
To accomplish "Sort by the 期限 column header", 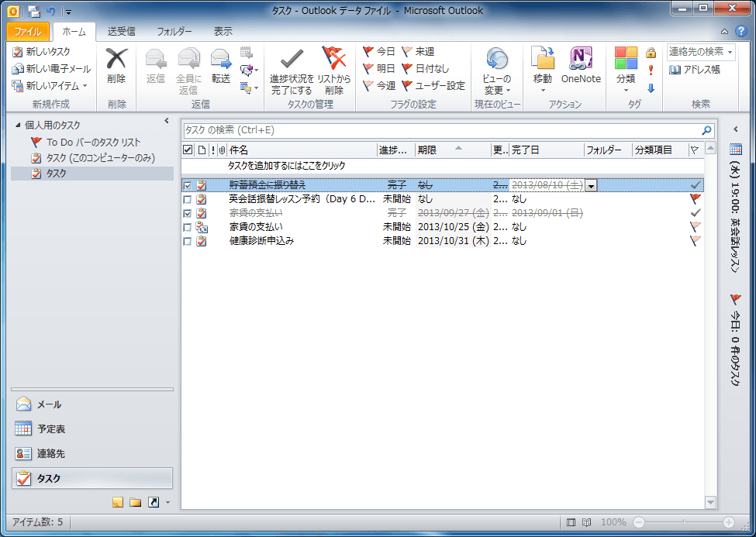I will pyautogui.click(x=452, y=150).
